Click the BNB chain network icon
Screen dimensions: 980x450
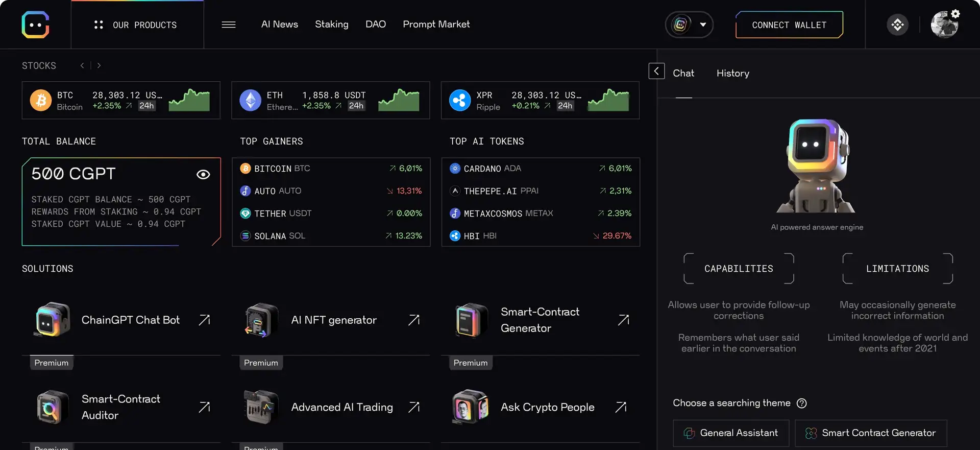pyautogui.click(x=897, y=25)
